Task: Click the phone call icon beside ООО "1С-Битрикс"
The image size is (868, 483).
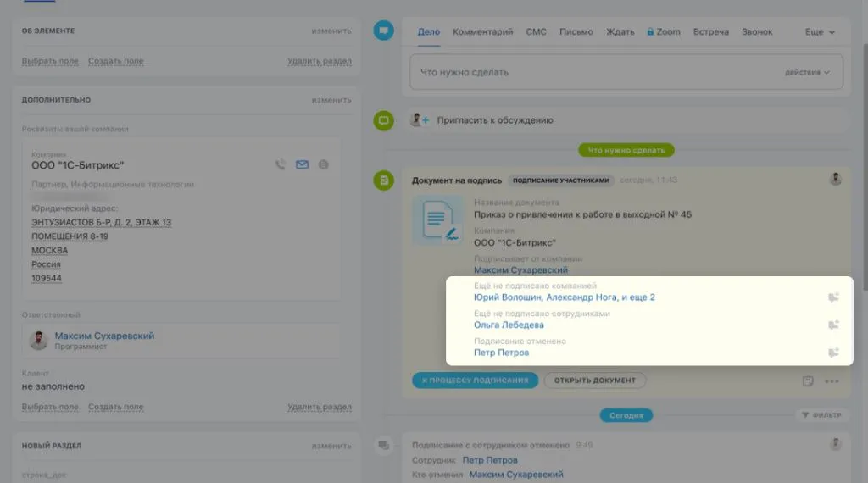Action: (x=281, y=165)
